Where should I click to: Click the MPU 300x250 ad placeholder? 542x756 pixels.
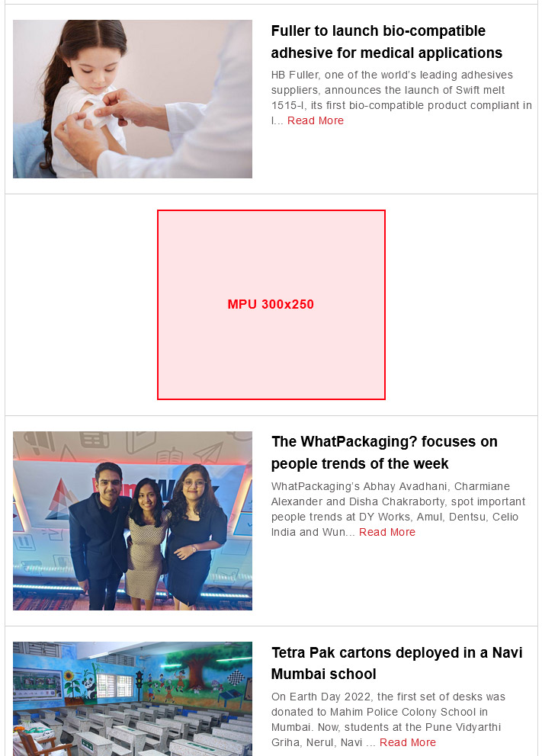[x=271, y=305]
